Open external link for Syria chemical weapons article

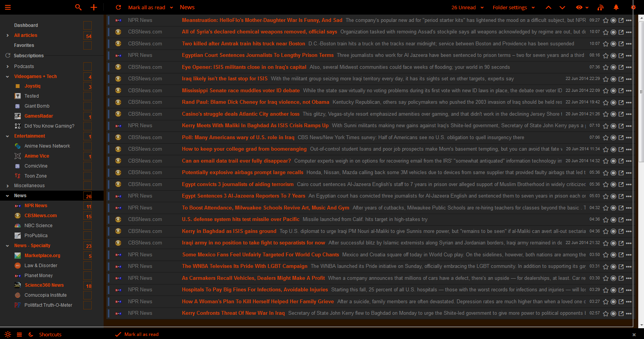point(621,32)
